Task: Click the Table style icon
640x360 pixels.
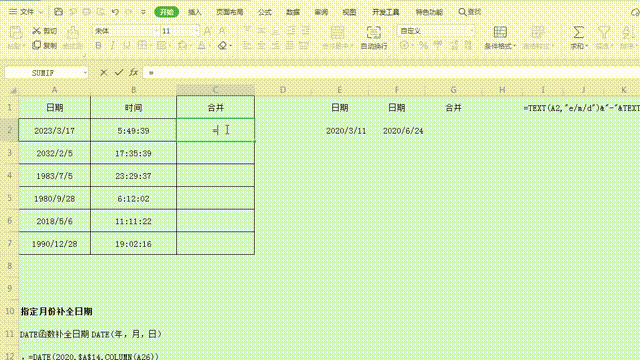Action: point(538,32)
